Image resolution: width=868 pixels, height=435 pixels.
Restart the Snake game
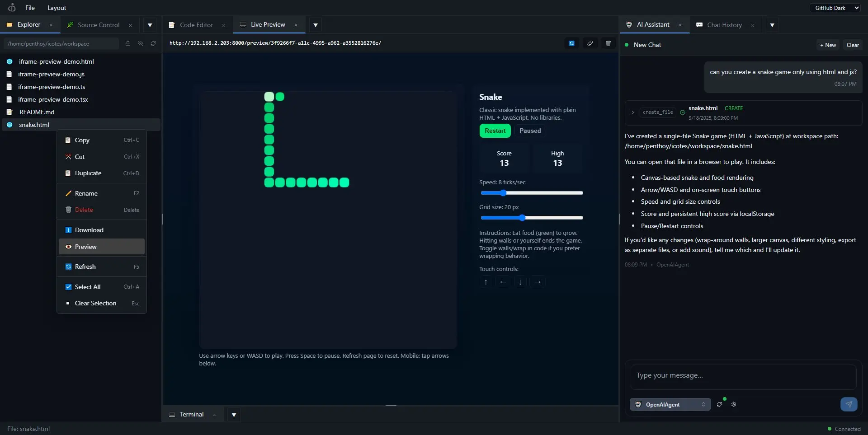point(495,131)
